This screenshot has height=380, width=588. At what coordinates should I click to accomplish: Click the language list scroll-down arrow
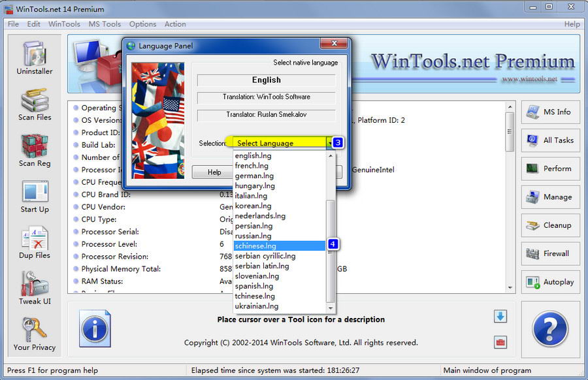[x=331, y=308]
